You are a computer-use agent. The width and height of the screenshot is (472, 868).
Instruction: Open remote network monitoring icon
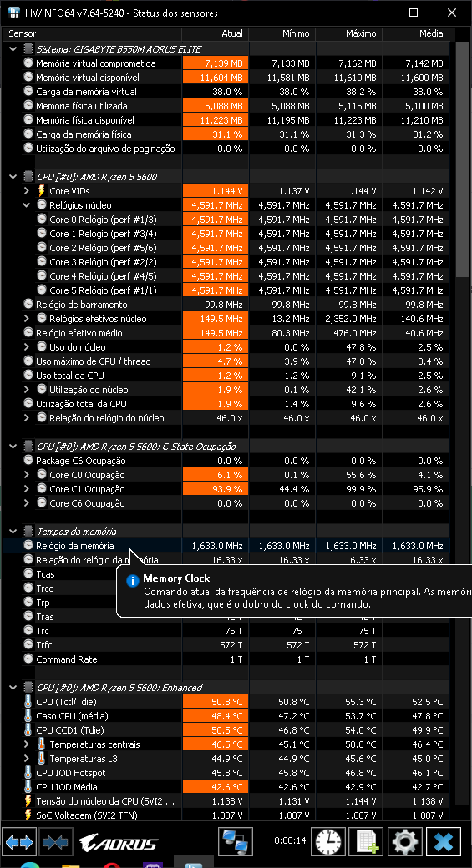click(236, 842)
